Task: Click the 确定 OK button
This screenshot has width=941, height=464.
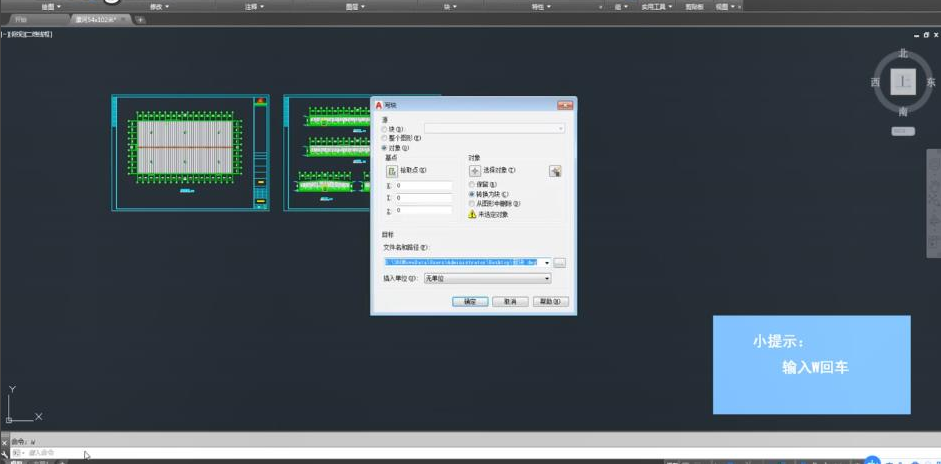Action: pyautogui.click(x=470, y=302)
